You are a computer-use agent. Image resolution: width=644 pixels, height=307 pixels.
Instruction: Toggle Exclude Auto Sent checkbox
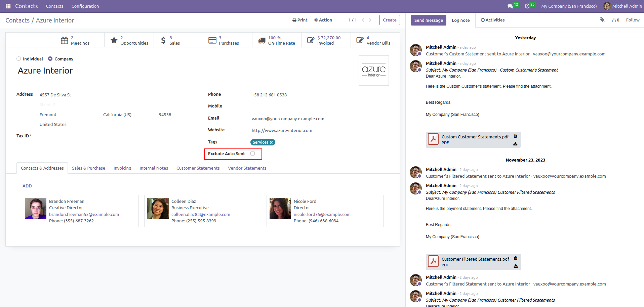point(253,153)
